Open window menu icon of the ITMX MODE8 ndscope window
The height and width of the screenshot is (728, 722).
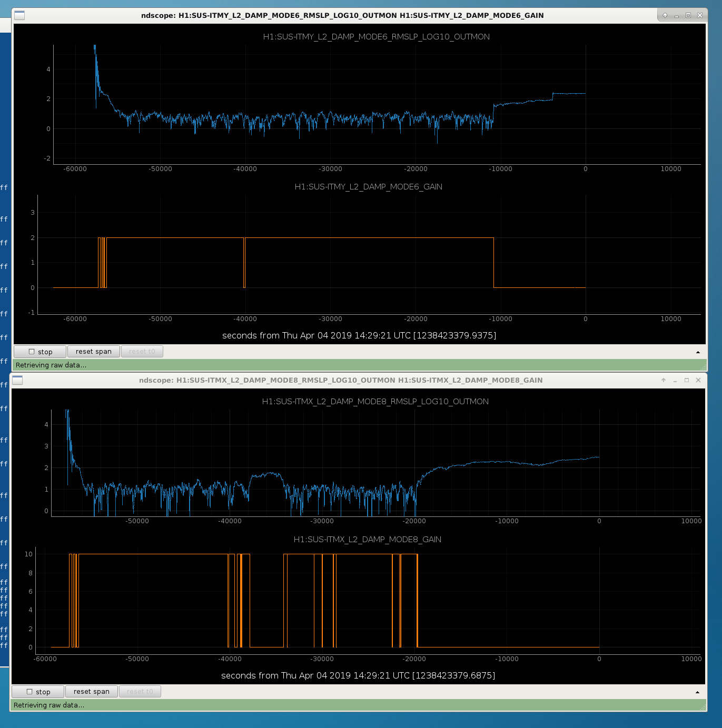[17, 380]
